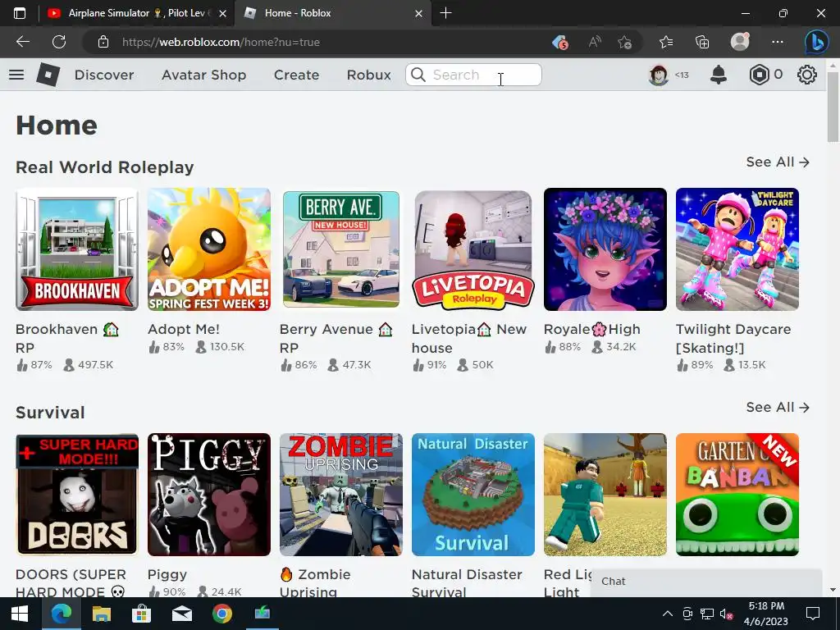
Task: Click the Royale High title link
Action: [x=592, y=329]
